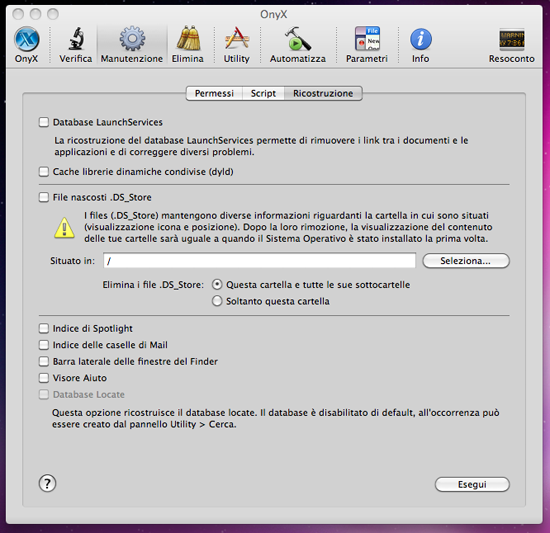Image resolution: width=550 pixels, height=533 pixels.
Task: Tick Cache librerie dinamiche condivise checkbox
Action: pos(44,172)
